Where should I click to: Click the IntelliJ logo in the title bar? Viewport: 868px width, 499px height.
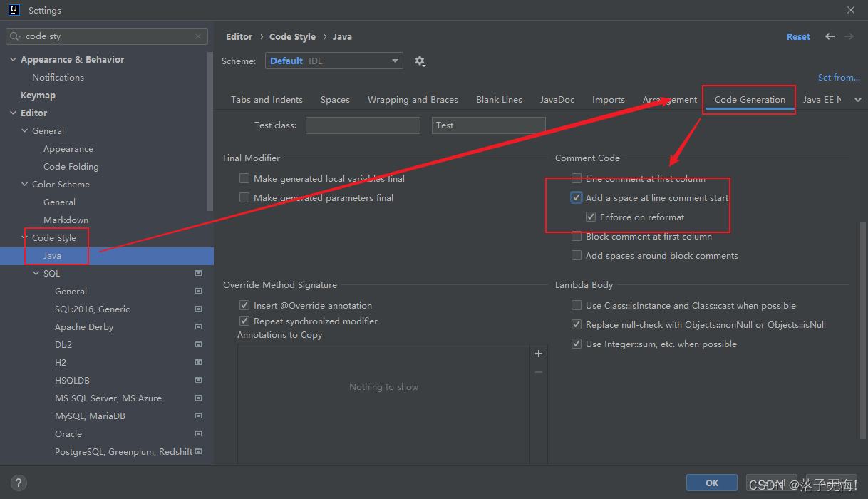14,10
